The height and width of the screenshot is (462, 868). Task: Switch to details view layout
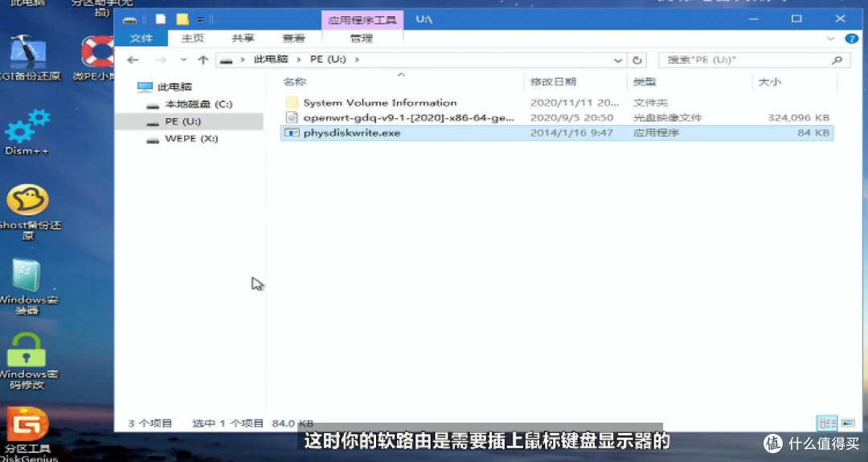(x=828, y=423)
